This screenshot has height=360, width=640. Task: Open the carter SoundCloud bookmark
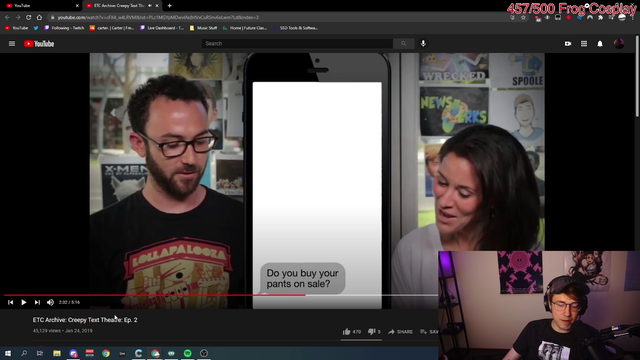pos(112,28)
